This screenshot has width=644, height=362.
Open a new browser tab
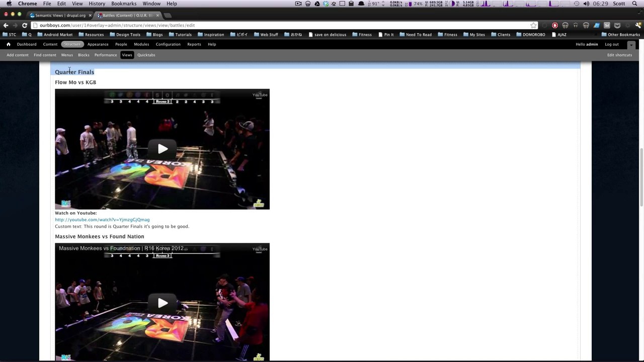click(x=168, y=15)
